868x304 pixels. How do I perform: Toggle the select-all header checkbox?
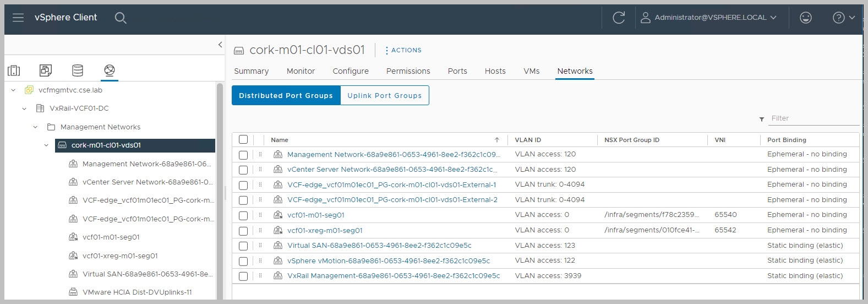pyautogui.click(x=243, y=140)
